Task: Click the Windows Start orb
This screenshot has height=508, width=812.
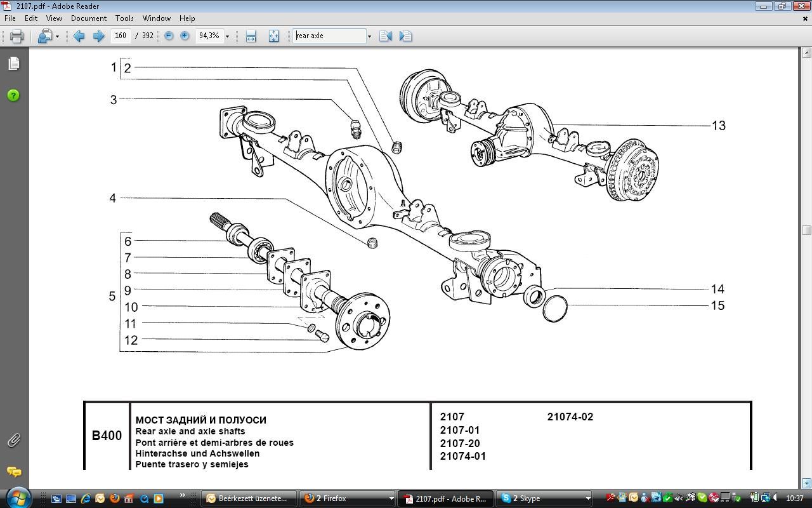Action: coord(18,497)
